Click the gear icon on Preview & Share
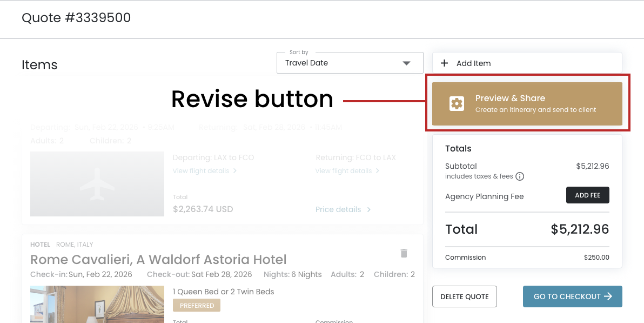The image size is (644, 323). pos(457,103)
